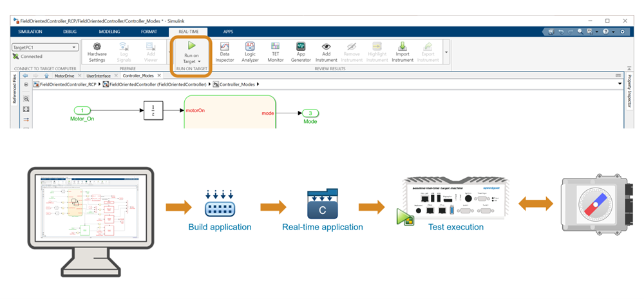
Task: Close the UserInterface tab
Action: click(x=116, y=75)
